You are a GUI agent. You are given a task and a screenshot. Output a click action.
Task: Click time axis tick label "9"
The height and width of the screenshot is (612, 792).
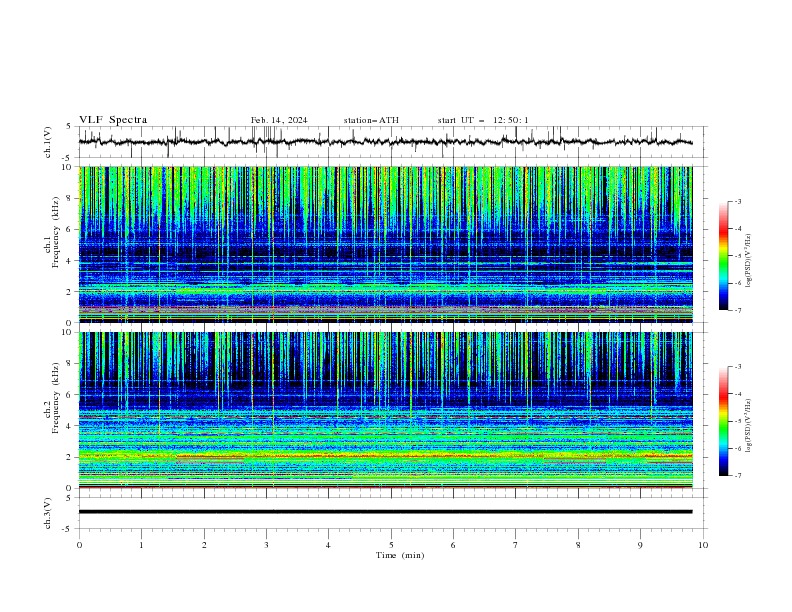pos(640,545)
